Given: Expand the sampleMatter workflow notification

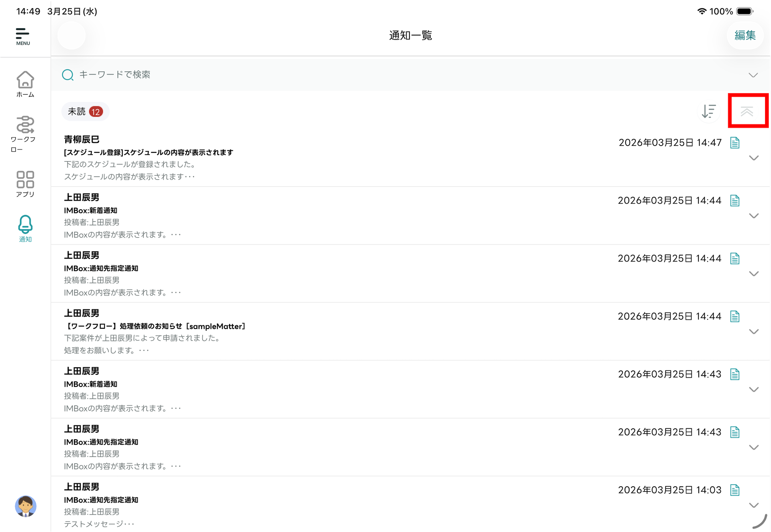Looking at the screenshot, I should 754,332.
